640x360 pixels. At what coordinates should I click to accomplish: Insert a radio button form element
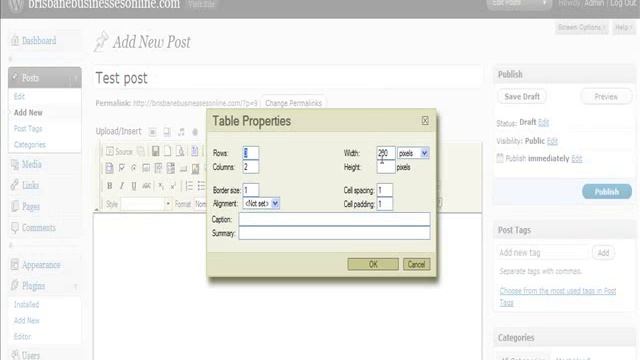[x=133, y=168]
